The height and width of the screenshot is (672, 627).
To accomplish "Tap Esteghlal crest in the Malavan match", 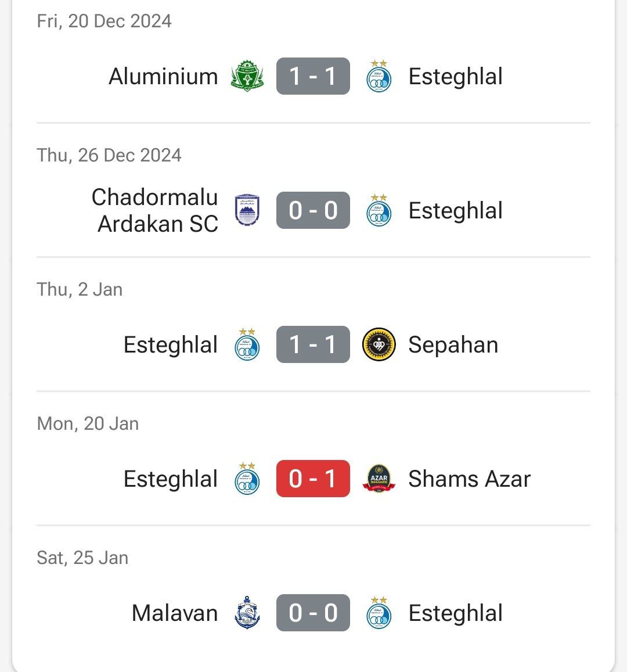I will tap(379, 613).
